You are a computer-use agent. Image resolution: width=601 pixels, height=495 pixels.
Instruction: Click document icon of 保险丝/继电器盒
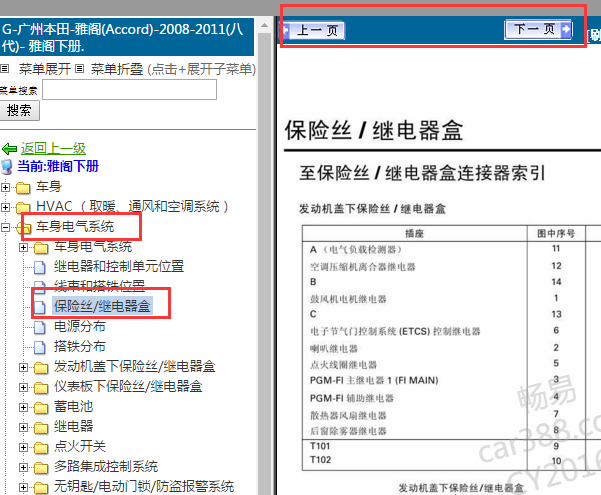40,307
